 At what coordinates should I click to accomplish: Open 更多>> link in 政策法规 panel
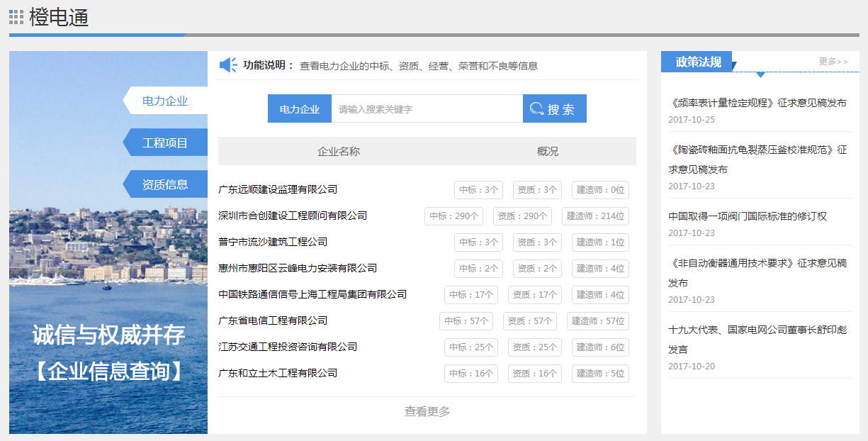point(833,62)
